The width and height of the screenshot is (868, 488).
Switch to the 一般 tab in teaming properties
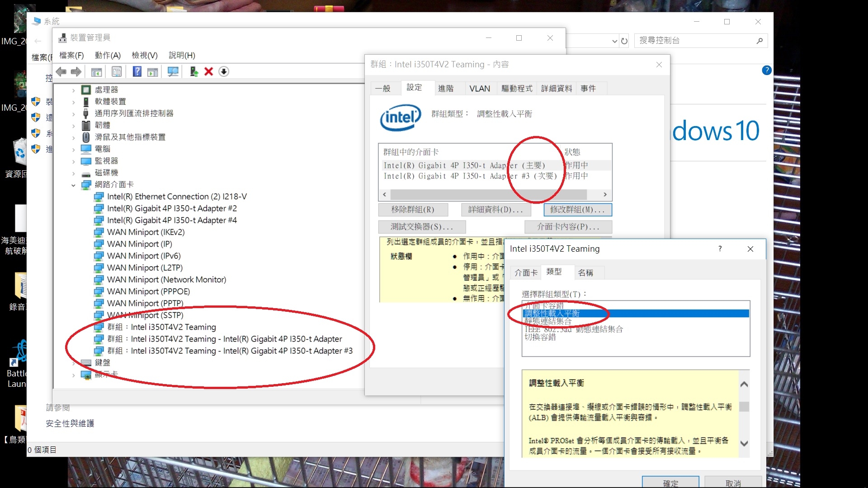[382, 89]
